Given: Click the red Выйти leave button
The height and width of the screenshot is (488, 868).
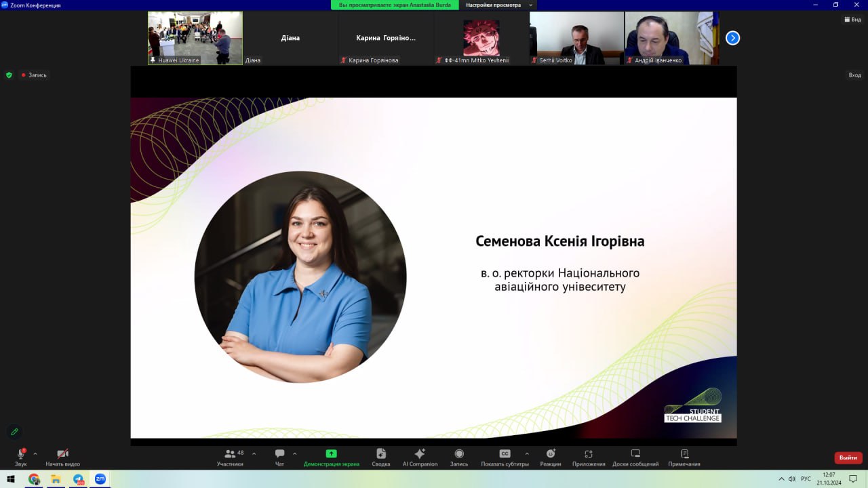Looking at the screenshot, I should [848, 457].
